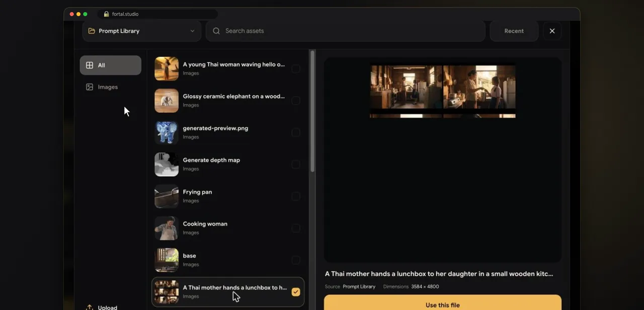Check the generated-preview.png item
Viewport: 644px width, 310px height.
(296, 132)
